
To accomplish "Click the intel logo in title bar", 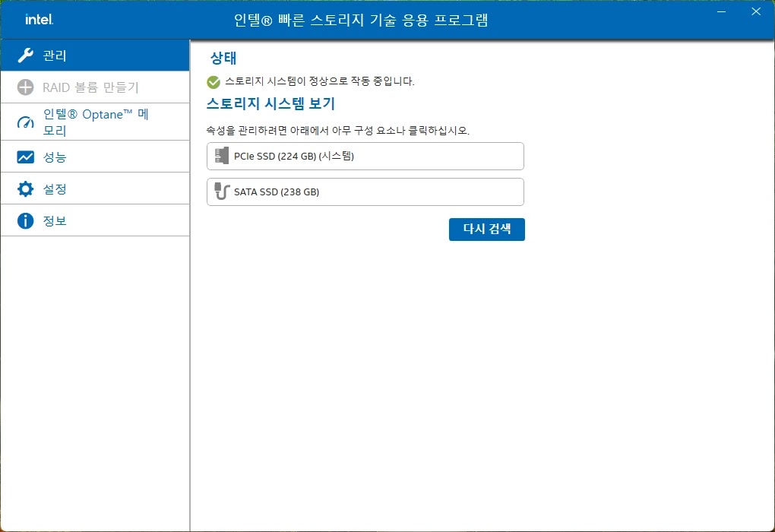I will tap(39, 20).
